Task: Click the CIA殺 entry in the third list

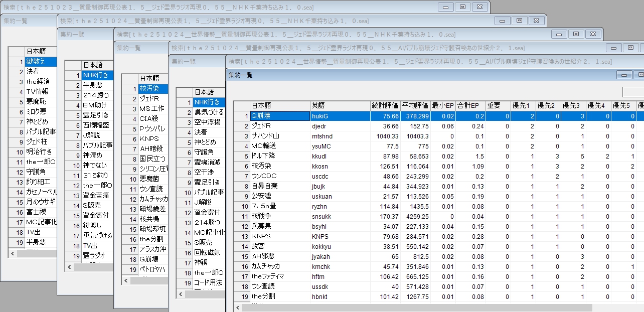Action: (153, 119)
